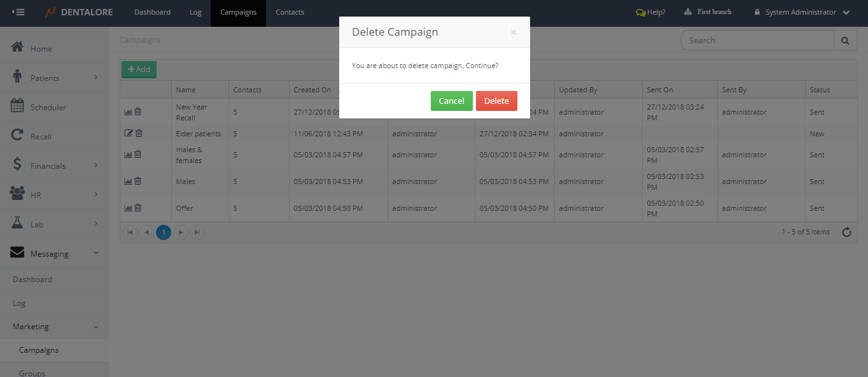Click the trash icon for Elder patients campaign
The height and width of the screenshot is (377, 868).
tap(139, 134)
